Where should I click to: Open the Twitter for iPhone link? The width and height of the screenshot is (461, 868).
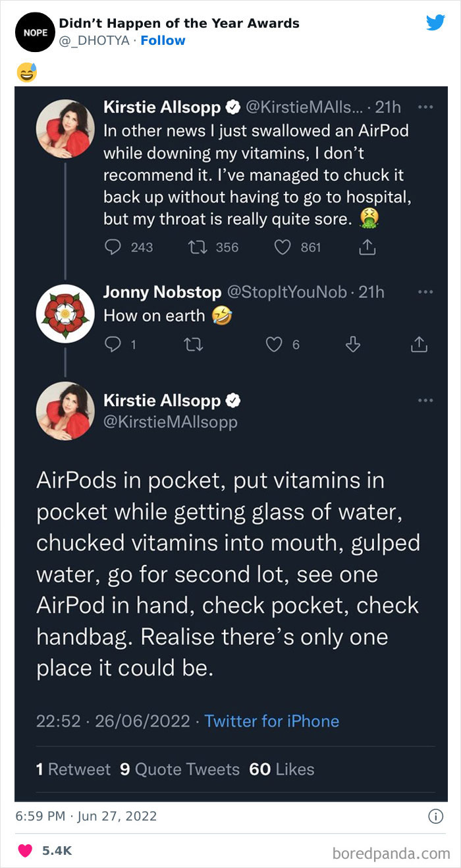coord(271,721)
